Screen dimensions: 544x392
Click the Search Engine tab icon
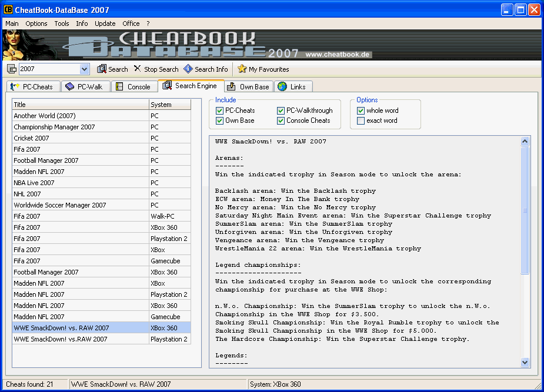pyautogui.click(x=167, y=86)
